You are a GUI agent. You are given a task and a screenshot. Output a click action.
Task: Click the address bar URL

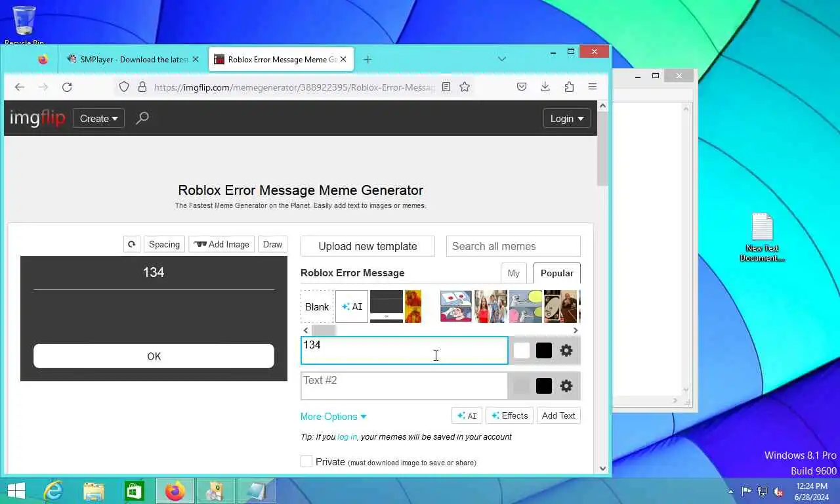point(294,87)
